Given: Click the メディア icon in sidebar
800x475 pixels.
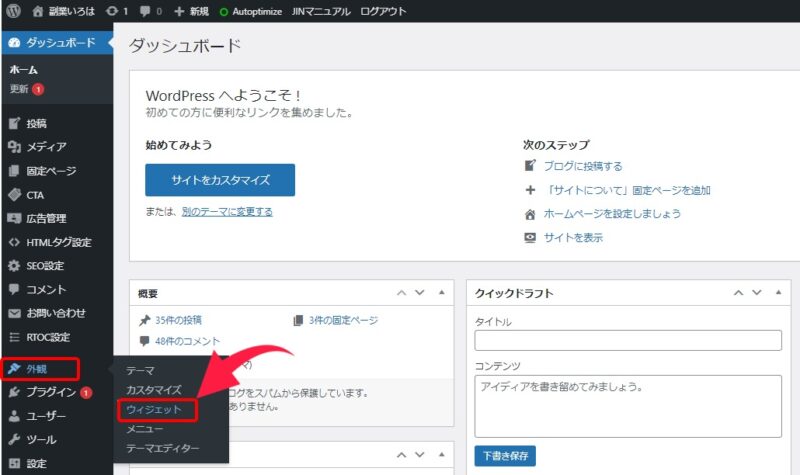Looking at the screenshot, I should point(14,147).
